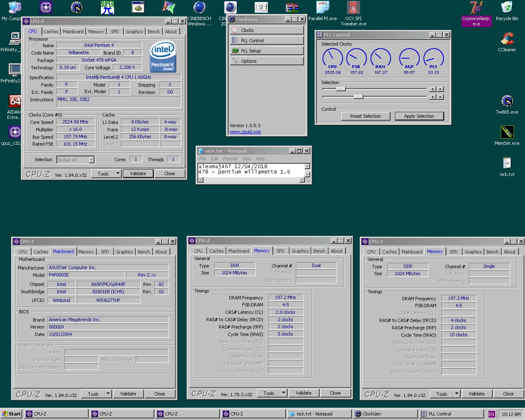
Task: Open the Start menu
Action: click(x=11, y=414)
